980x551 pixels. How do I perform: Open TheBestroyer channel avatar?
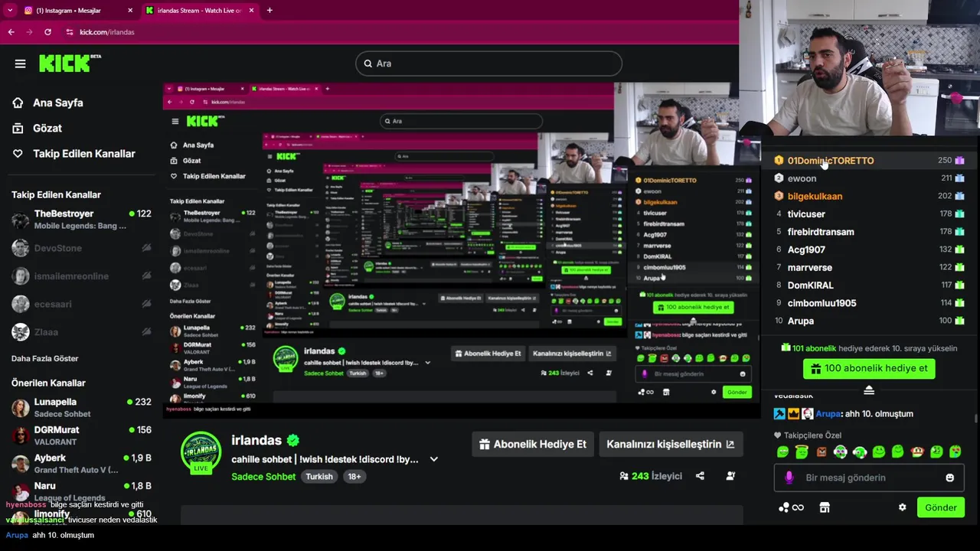(x=21, y=220)
